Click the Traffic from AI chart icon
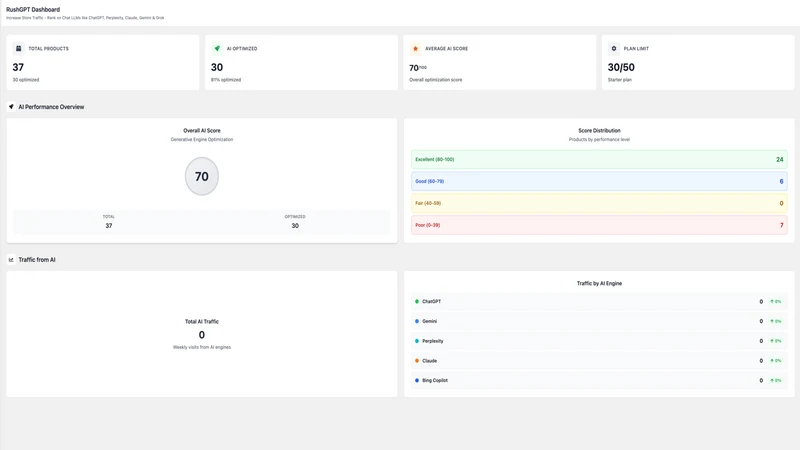 (x=11, y=260)
